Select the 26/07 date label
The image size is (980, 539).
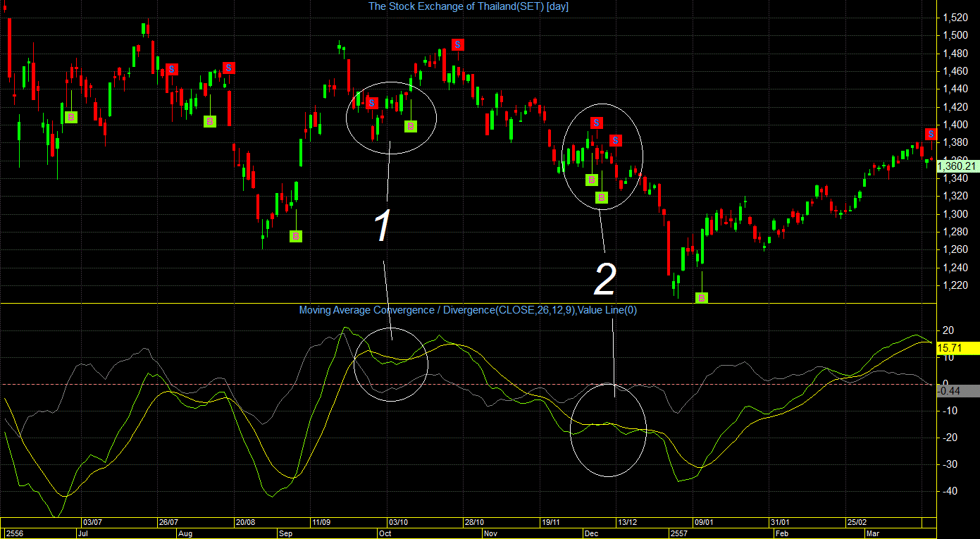[x=169, y=523]
